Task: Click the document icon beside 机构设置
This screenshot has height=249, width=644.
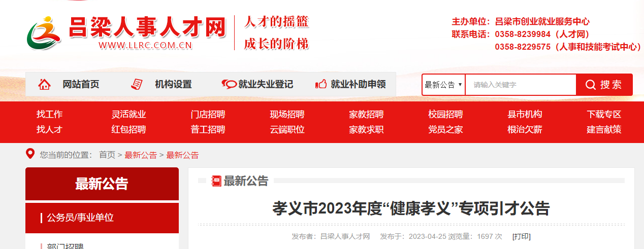Action: tap(137, 84)
